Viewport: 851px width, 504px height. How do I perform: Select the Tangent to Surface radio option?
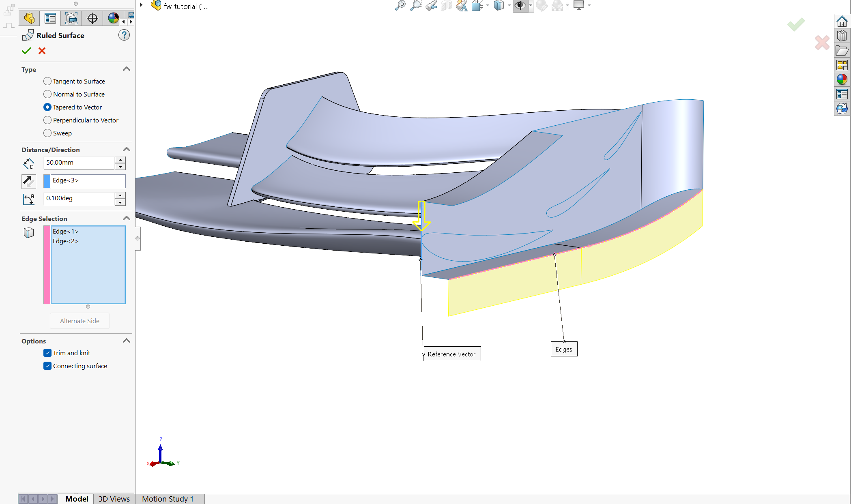(x=47, y=81)
